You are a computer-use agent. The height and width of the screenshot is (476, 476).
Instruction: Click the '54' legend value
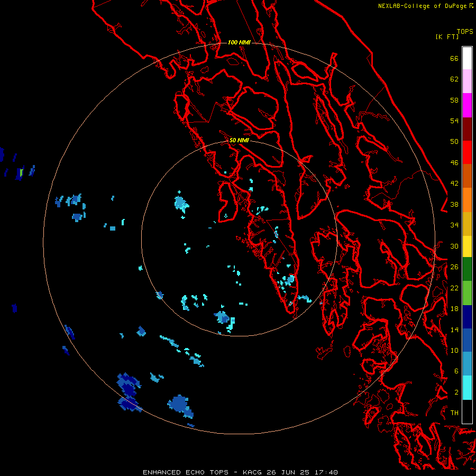coord(454,121)
